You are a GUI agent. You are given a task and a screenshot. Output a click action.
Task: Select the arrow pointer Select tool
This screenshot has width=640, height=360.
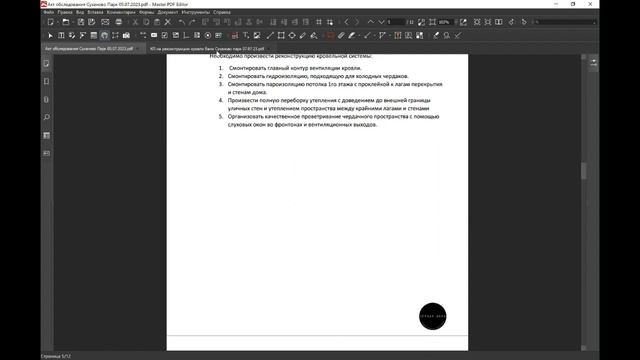pos(51,36)
